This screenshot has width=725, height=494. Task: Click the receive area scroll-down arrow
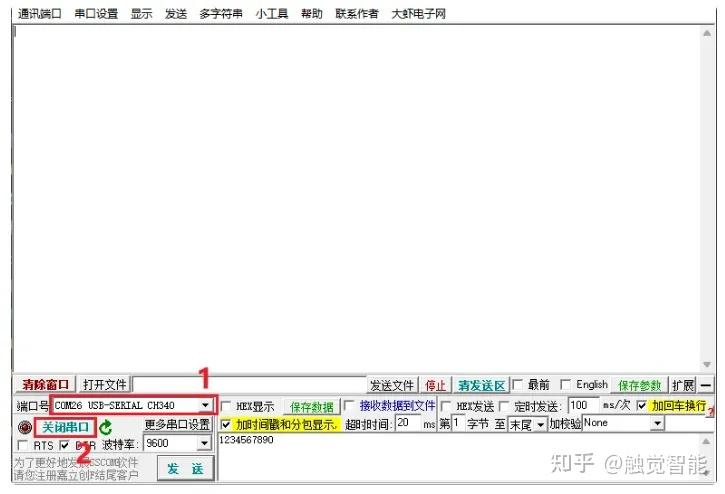click(707, 364)
